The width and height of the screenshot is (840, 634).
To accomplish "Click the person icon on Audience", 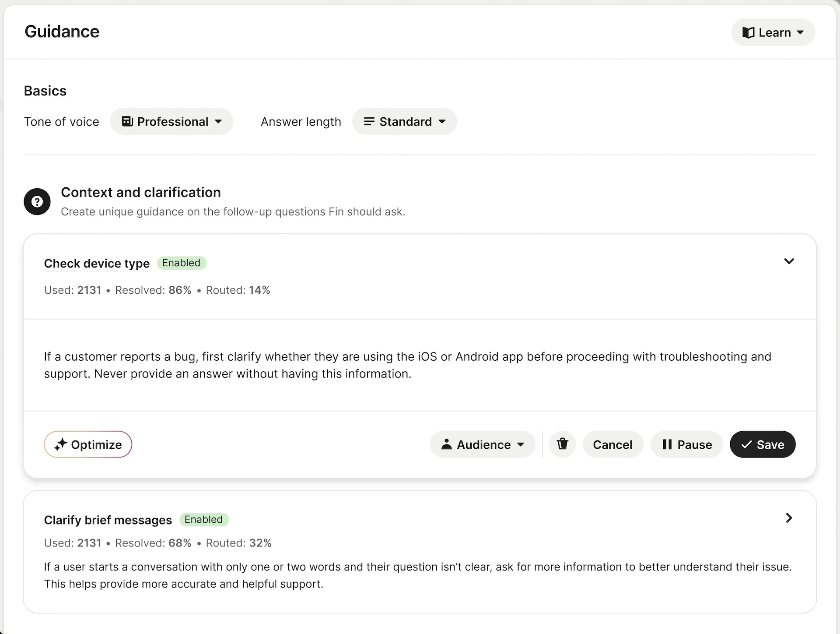I will click(446, 444).
